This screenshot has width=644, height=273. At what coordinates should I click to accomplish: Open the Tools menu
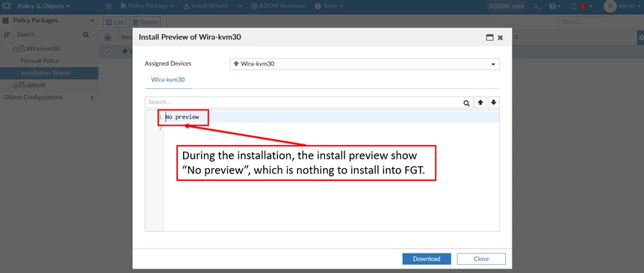tap(329, 6)
